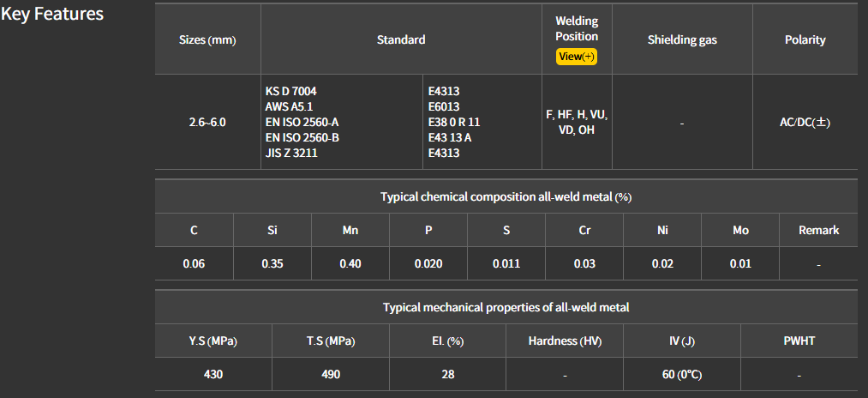This screenshot has width=868, height=398.
Task: Select the Hardness (HV) column header
Action: [x=565, y=341]
